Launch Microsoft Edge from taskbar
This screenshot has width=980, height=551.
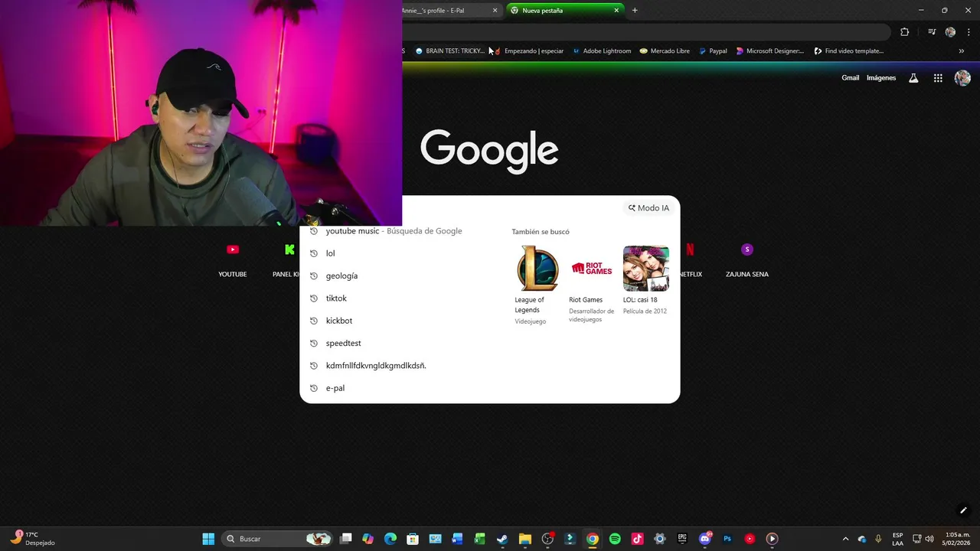(390, 539)
